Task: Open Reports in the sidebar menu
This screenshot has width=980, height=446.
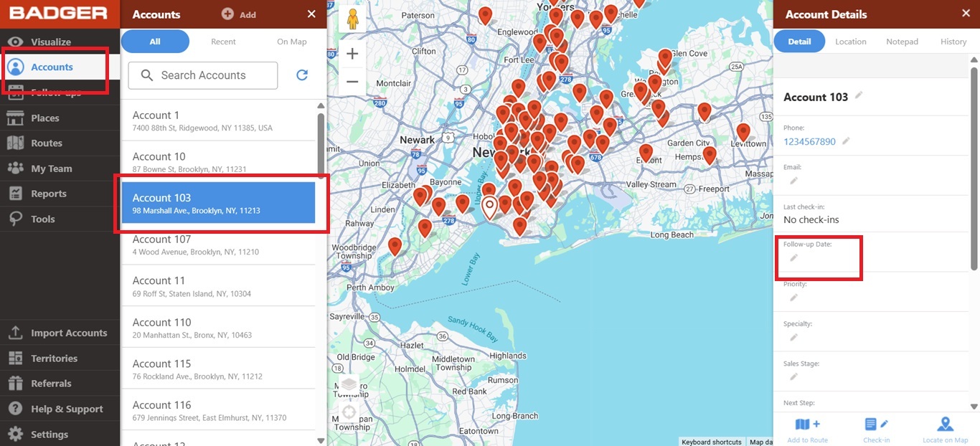Action: coord(60,194)
